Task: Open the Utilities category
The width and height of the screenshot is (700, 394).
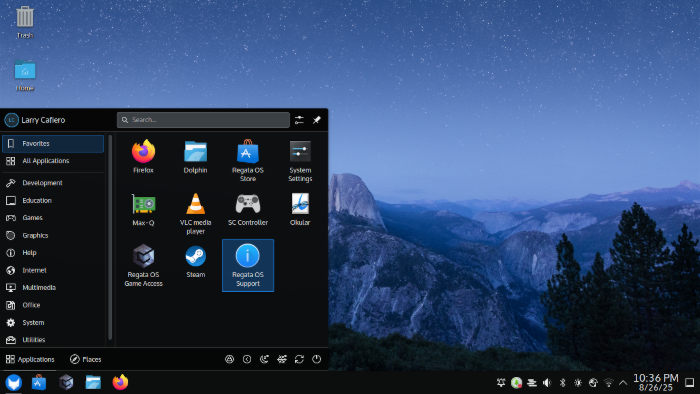Action: (x=53, y=340)
